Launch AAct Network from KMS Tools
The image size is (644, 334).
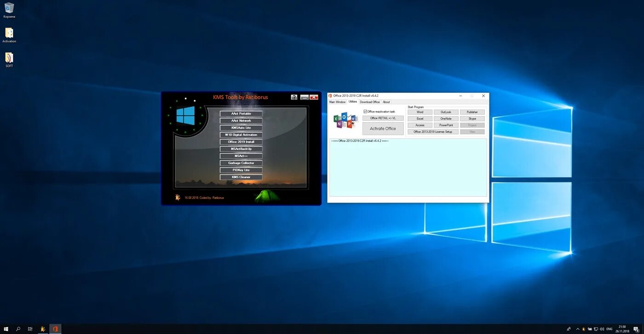[241, 121]
